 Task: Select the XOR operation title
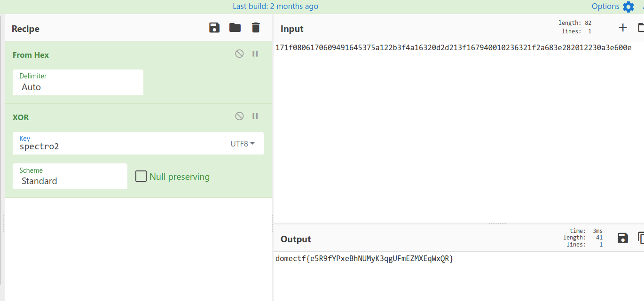[21, 117]
